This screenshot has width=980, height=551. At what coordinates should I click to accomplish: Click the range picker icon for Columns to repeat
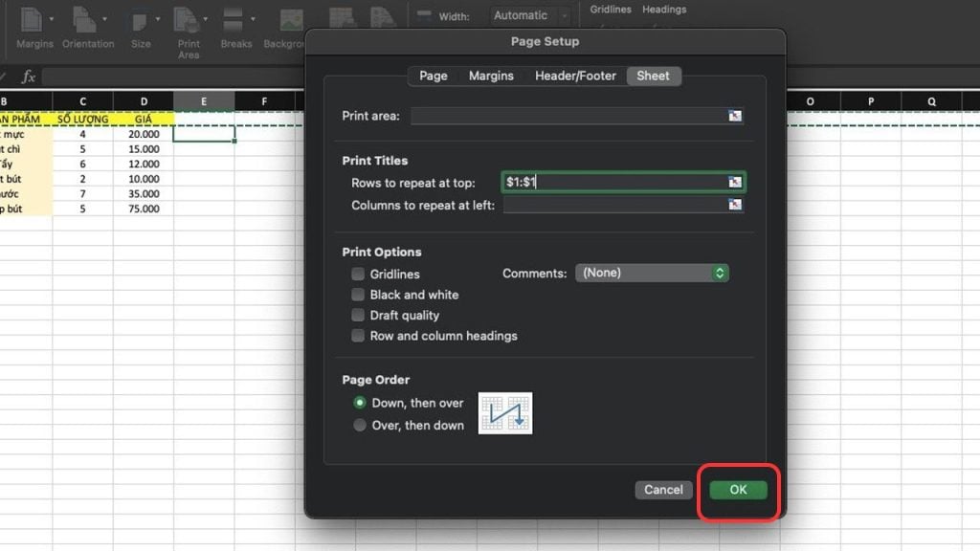click(x=735, y=205)
